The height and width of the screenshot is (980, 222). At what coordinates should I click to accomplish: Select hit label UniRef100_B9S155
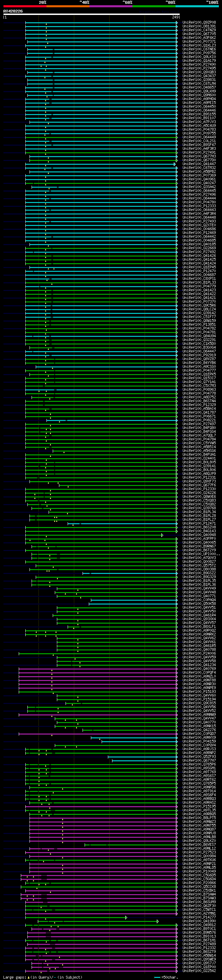(x=199, y=114)
